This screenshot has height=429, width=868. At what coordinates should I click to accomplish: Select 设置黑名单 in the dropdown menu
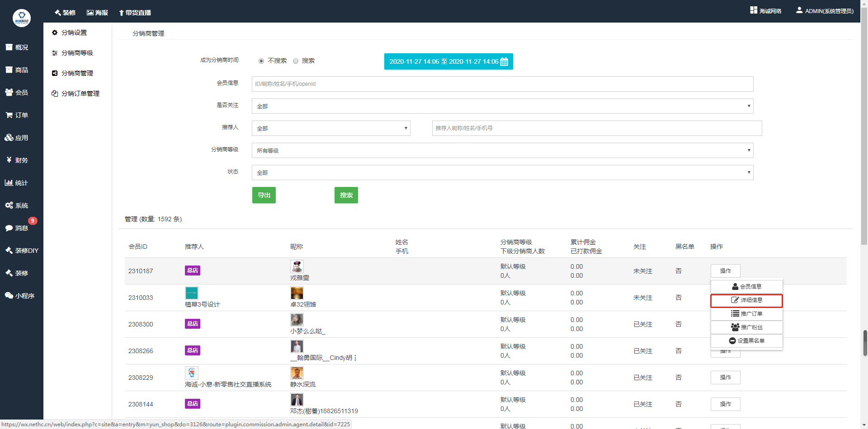click(746, 341)
